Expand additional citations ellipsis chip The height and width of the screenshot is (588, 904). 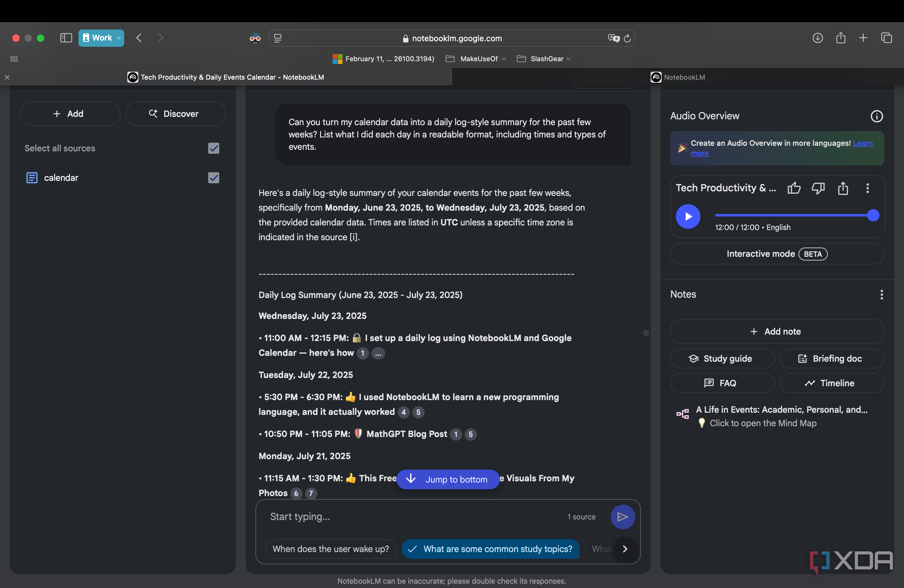click(378, 353)
